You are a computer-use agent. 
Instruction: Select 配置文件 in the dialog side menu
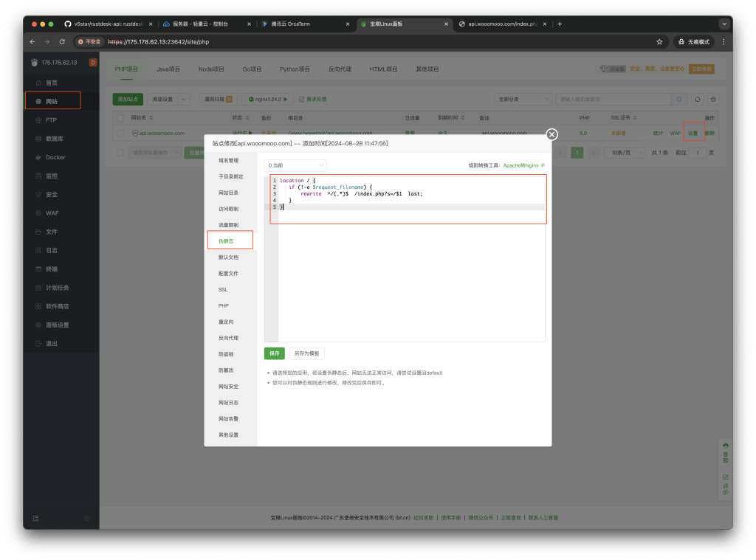228,274
